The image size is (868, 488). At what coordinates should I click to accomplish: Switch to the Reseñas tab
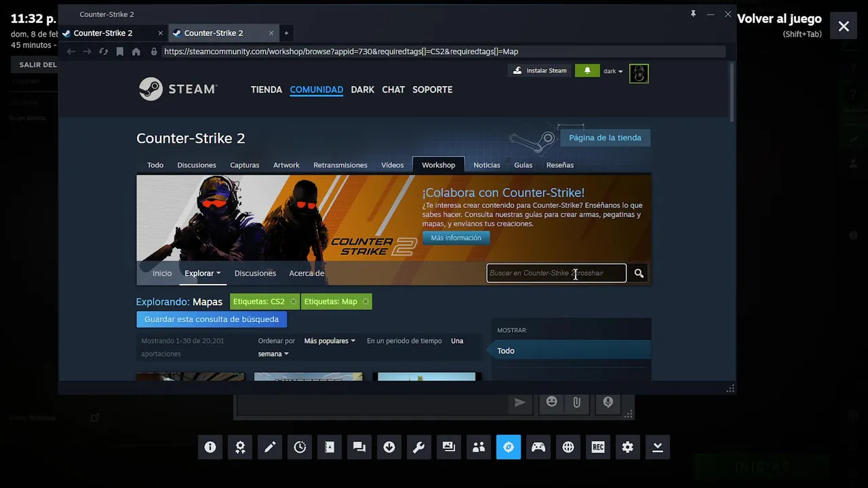pos(560,165)
